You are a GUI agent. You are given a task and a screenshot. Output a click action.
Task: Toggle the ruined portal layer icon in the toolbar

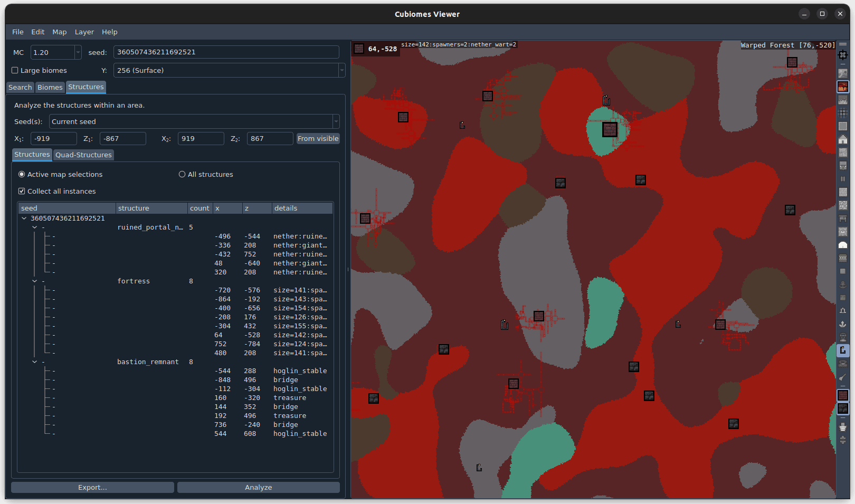coord(843,350)
